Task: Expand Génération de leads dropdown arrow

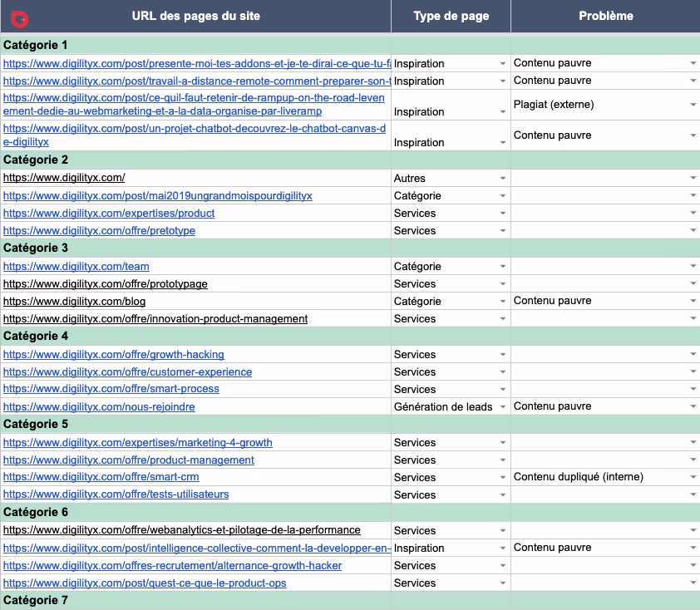Action: click(x=503, y=407)
